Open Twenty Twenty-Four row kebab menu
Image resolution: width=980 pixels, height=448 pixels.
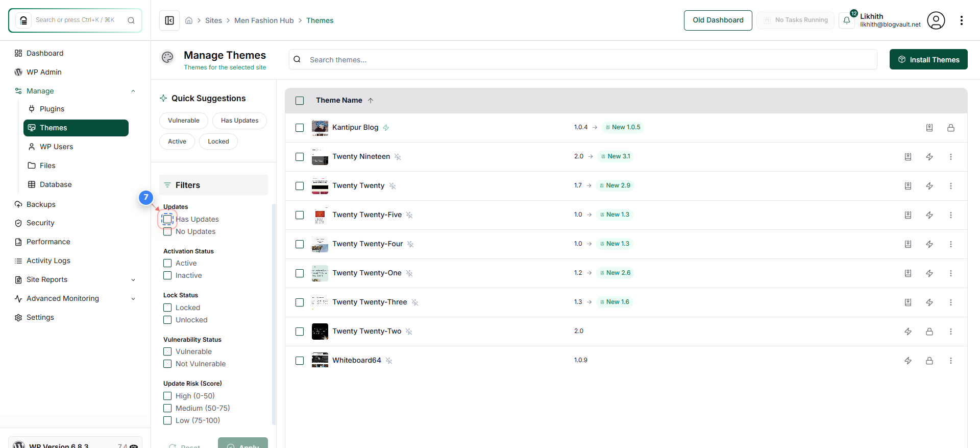click(x=951, y=244)
